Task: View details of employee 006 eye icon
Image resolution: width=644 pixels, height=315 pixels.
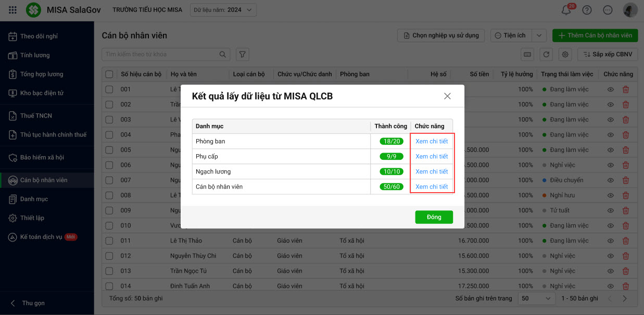Action: [611, 165]
